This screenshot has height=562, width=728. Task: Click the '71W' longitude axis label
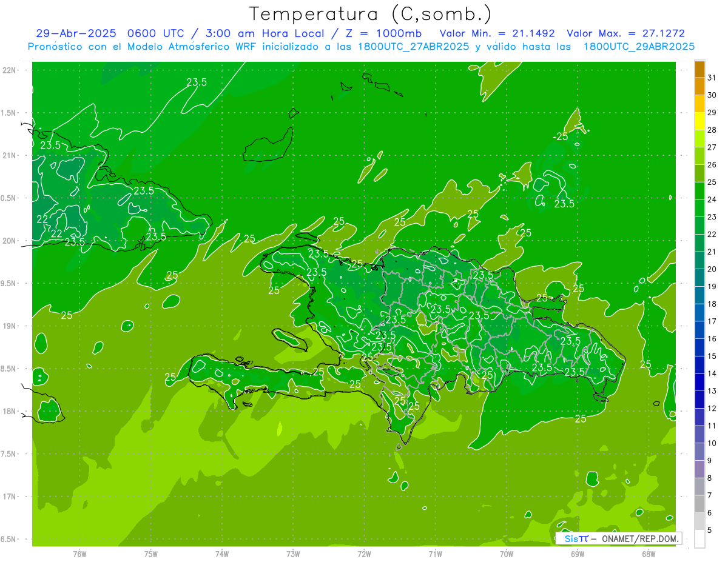pos(435,554)
